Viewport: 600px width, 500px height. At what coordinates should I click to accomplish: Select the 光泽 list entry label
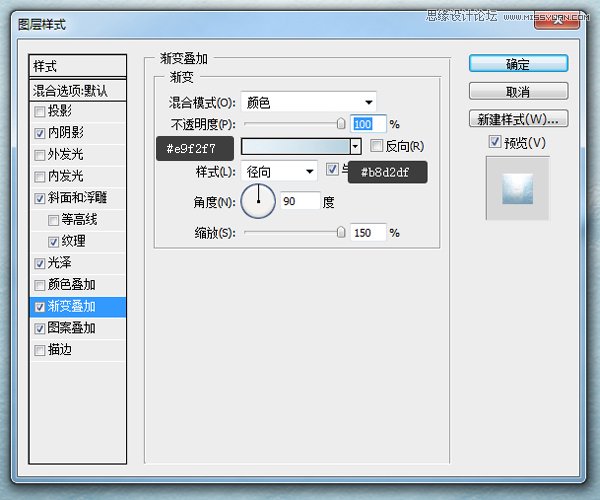point(60,262)
